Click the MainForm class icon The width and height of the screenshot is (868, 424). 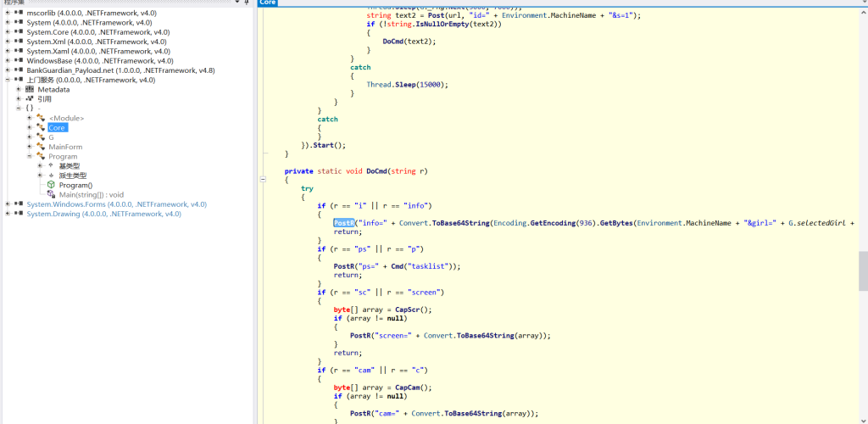coord(41,147)
